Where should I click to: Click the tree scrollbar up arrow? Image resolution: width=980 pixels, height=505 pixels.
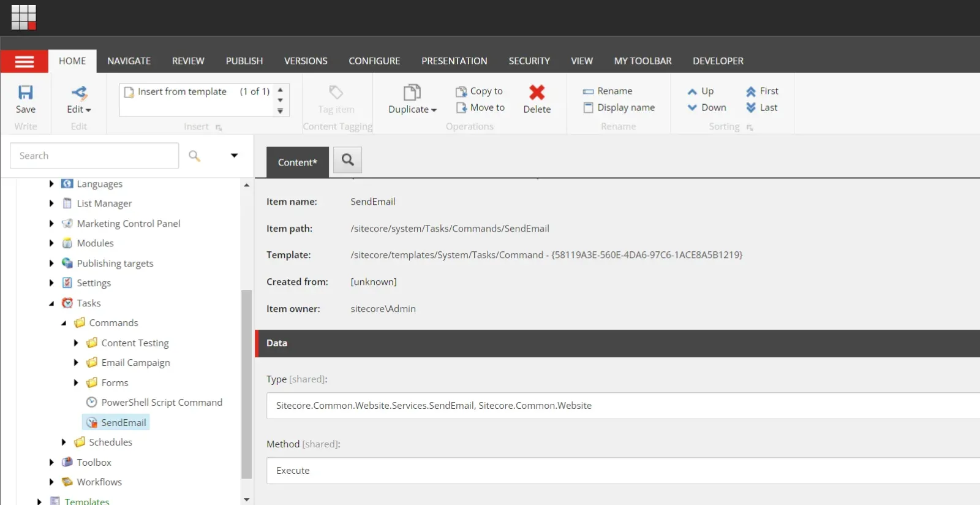point(247,184)
